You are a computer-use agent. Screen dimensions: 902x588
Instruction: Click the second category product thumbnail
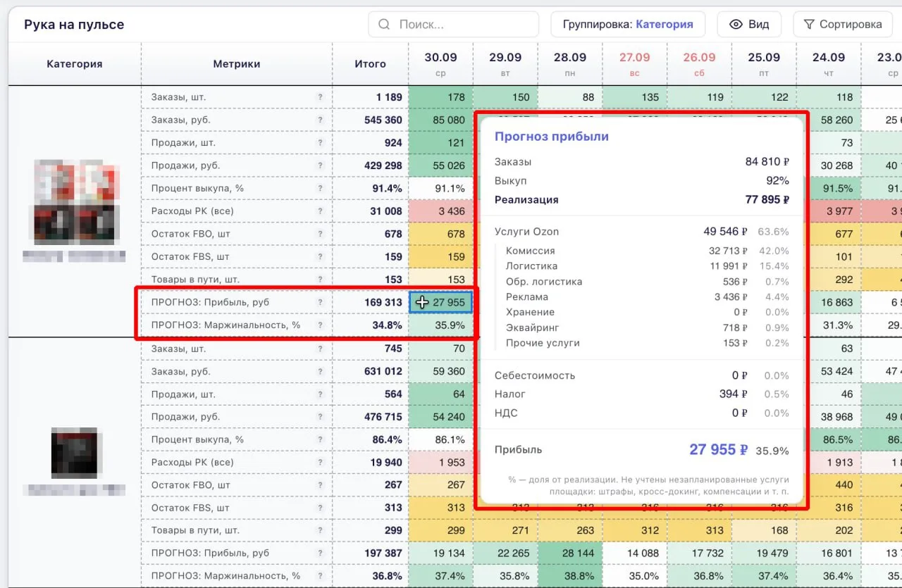75,452
